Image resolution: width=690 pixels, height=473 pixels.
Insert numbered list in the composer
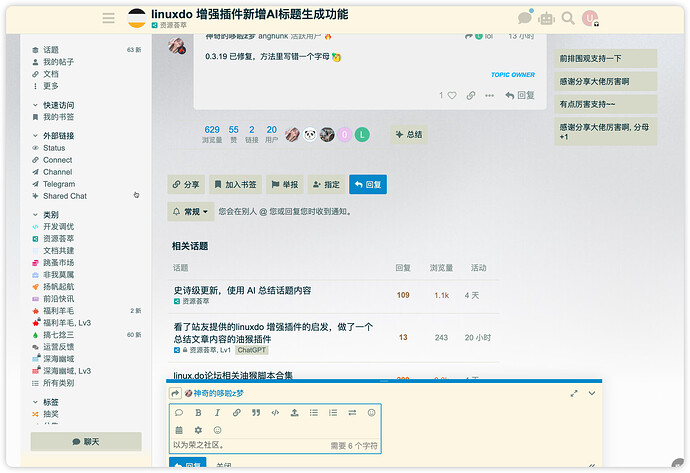pyautogui.click(x=333, y=413)
